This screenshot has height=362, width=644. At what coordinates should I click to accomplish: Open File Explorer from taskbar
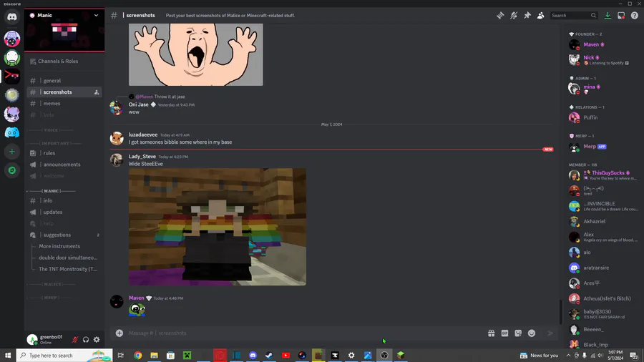[154, 356]
